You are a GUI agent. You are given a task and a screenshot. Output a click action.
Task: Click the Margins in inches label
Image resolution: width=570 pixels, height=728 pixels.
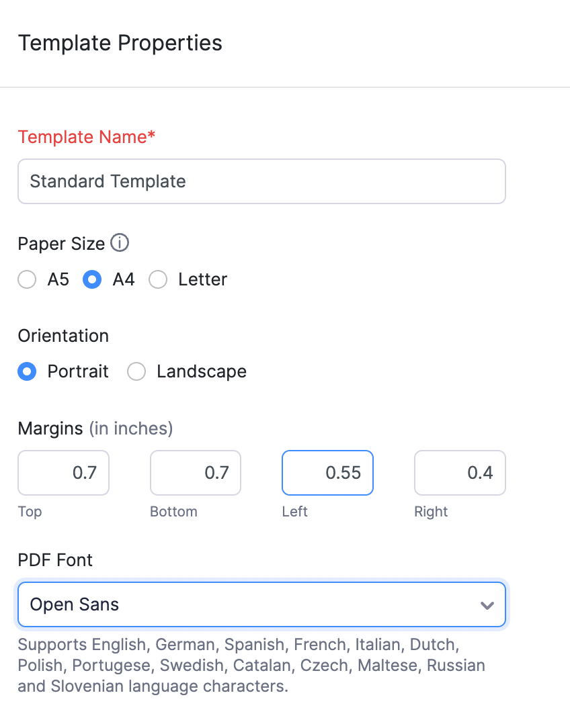94,428
